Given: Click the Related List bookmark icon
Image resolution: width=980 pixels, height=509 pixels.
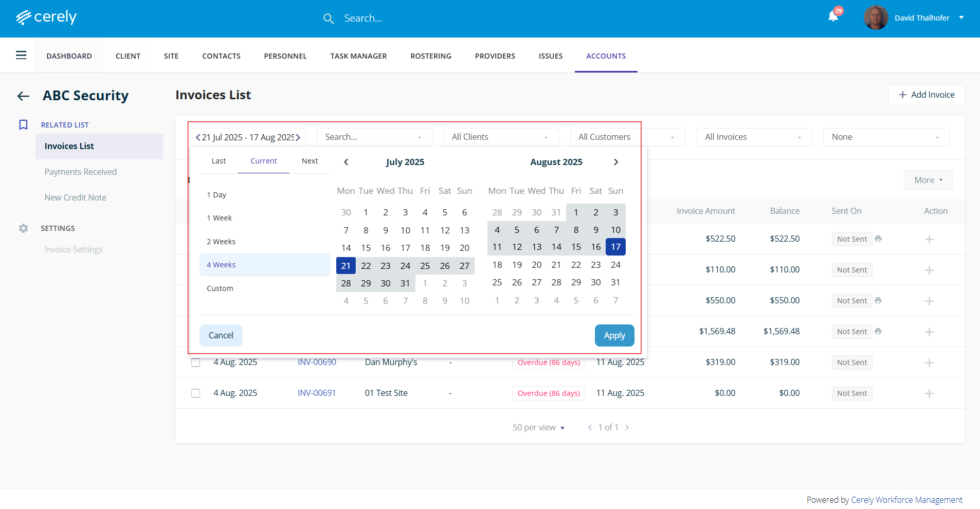Looking at the screenshot, I should (x=23, y=125).
